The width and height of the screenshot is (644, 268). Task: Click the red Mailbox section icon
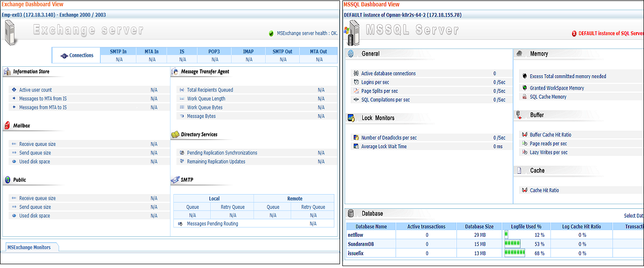point(7,126)
